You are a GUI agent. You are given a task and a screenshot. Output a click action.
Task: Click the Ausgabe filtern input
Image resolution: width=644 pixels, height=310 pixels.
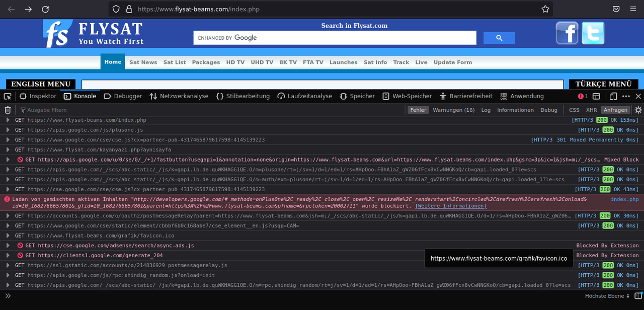click(x=211, y=110)
